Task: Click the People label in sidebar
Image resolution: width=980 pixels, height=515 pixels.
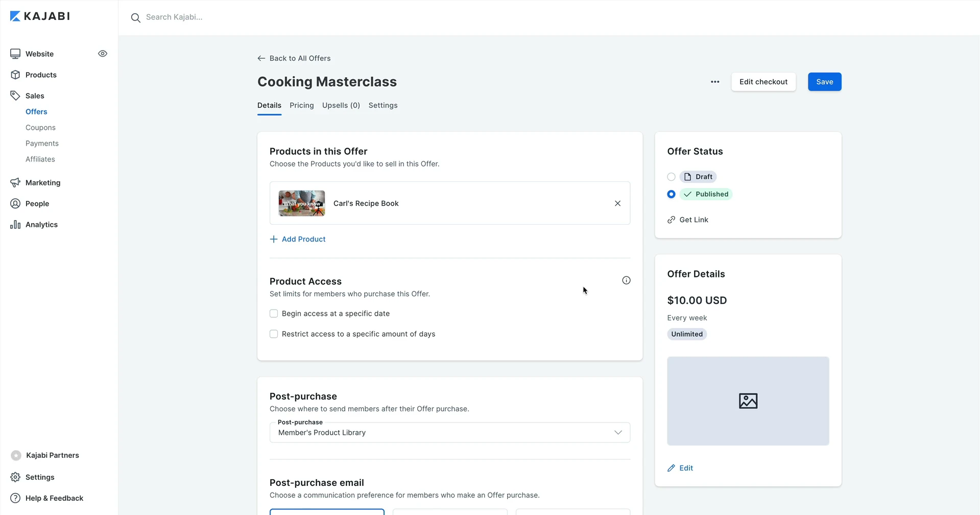Action: coord(37,203)
